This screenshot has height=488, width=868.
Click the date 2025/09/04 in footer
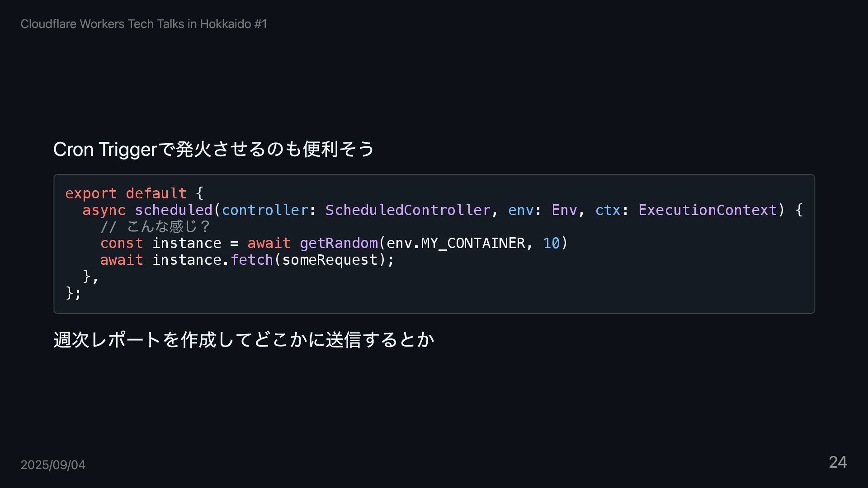53,465
